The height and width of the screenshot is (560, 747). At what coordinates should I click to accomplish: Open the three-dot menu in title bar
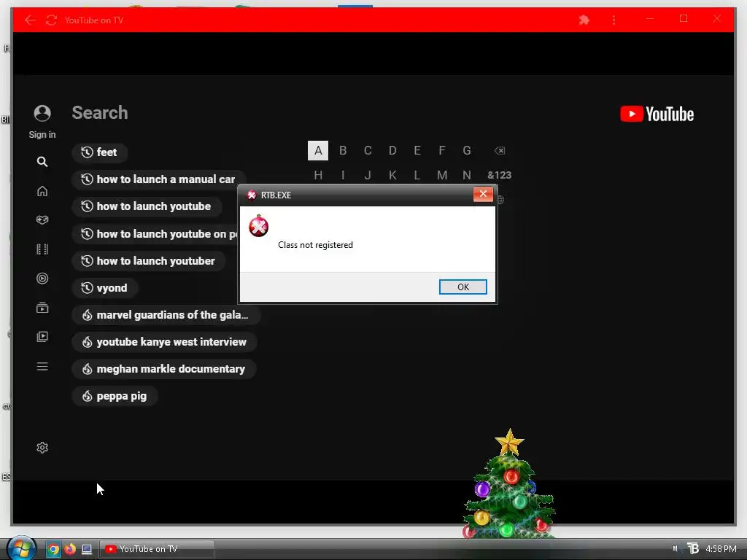[614, 20]
